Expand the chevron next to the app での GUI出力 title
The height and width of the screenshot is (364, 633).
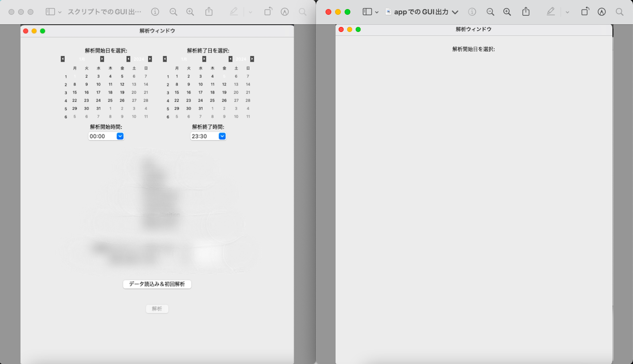click(x=456, y=11)
